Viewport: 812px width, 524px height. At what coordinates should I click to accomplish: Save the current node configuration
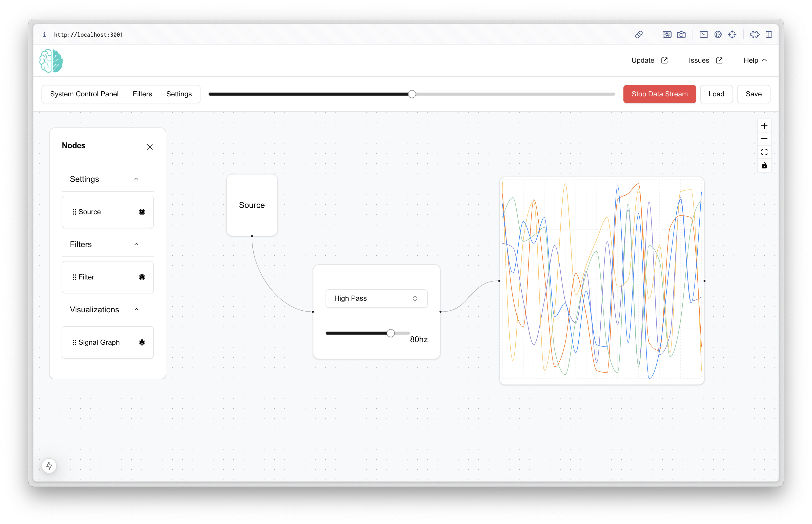(x=754, y=94)
